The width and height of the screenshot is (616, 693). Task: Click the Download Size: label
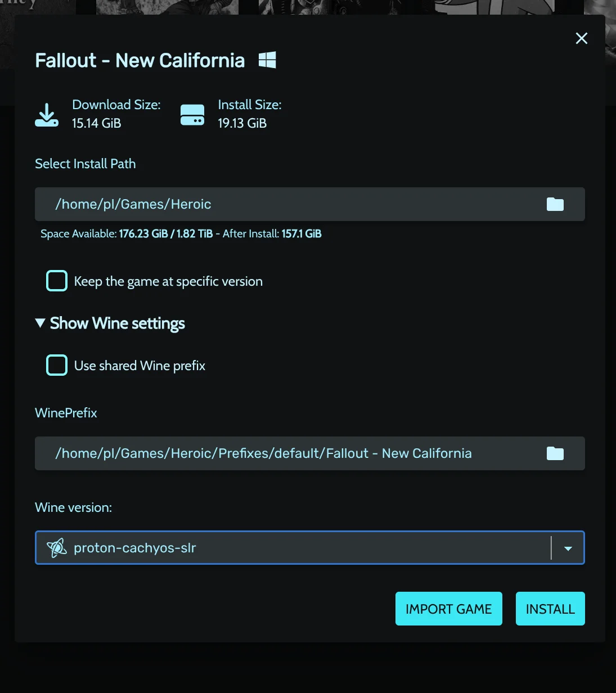pos(116,105)
